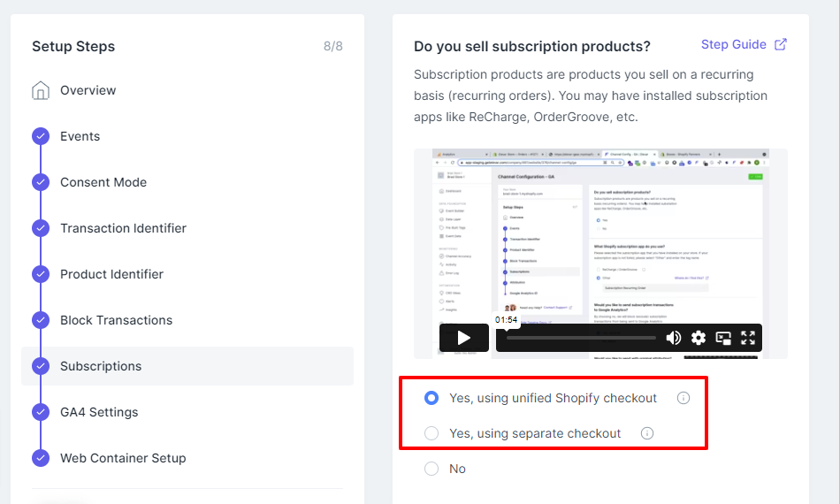This screenshot has width=840, height=504.
Task: Click the 01:54 video duration label
Action: pyautogui.click(x=506, y=320)
